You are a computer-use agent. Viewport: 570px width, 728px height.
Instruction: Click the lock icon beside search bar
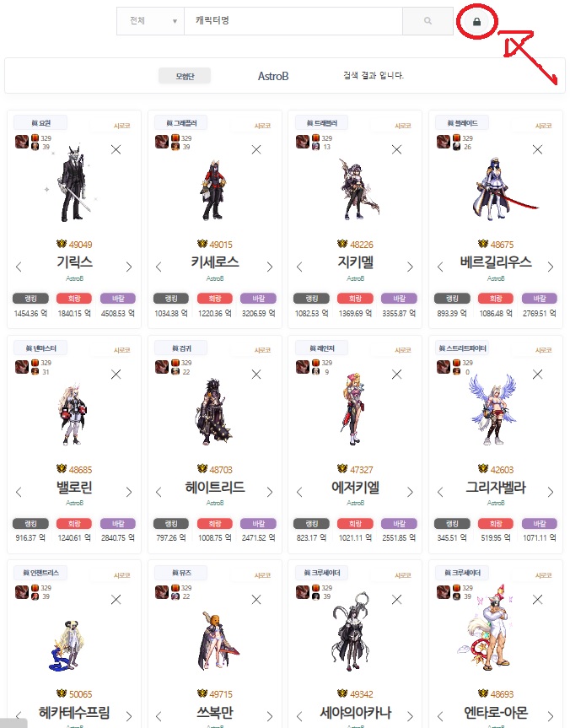click(x=476, y=21)
